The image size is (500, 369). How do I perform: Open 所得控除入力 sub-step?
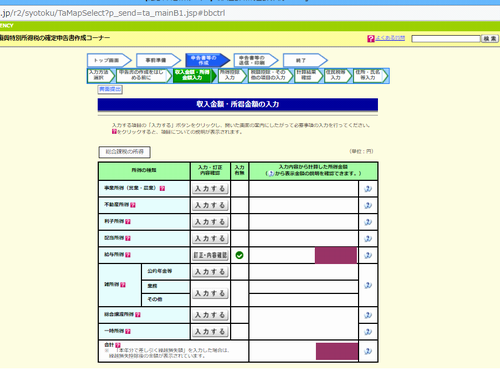click(232, 75)
